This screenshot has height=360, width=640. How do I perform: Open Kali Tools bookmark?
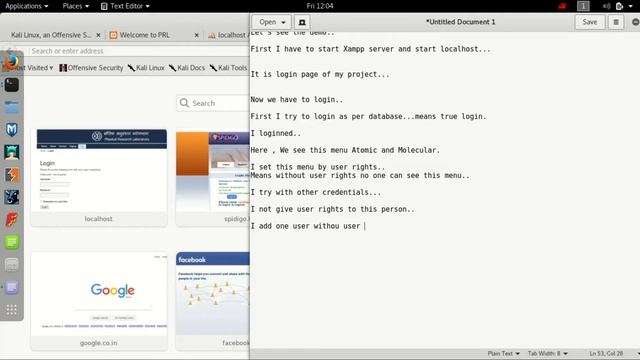pyautogui.click(x=229, y=68)
